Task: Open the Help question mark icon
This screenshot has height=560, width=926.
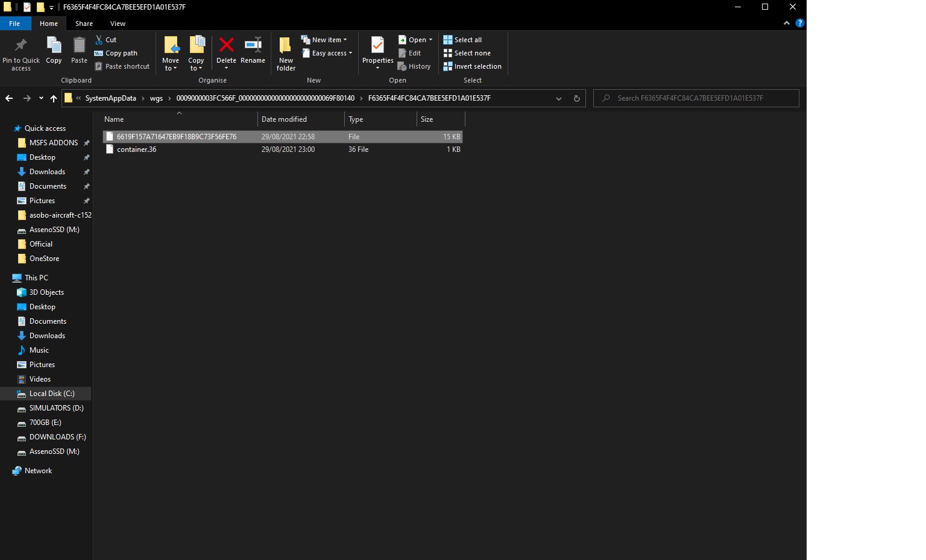Action: pos(799,23)
